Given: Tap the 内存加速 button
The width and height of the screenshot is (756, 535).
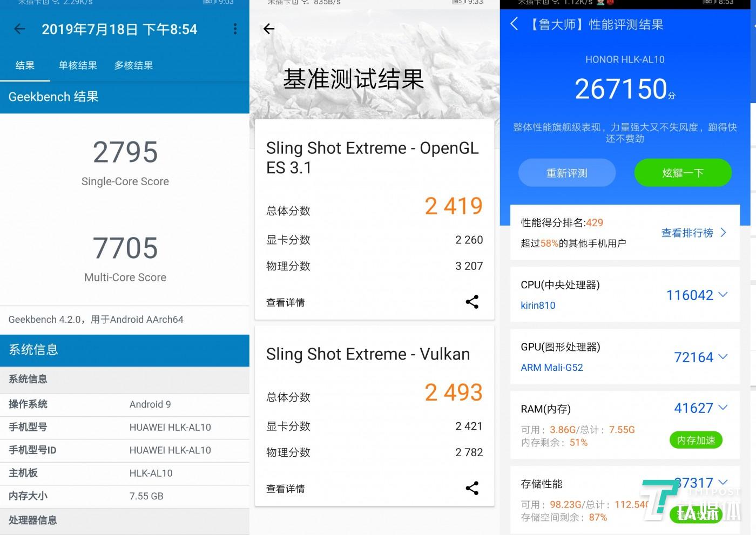Looking at the screenshot, I should (696, 440).
